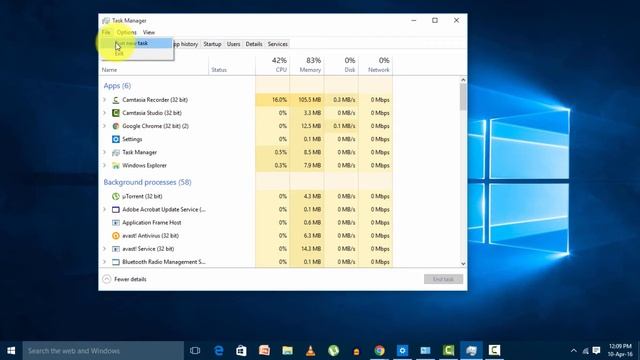Open Camtasia Recorder from the taskbar
The width and height of the screenshot is (640, 360).
coord(494,351)
